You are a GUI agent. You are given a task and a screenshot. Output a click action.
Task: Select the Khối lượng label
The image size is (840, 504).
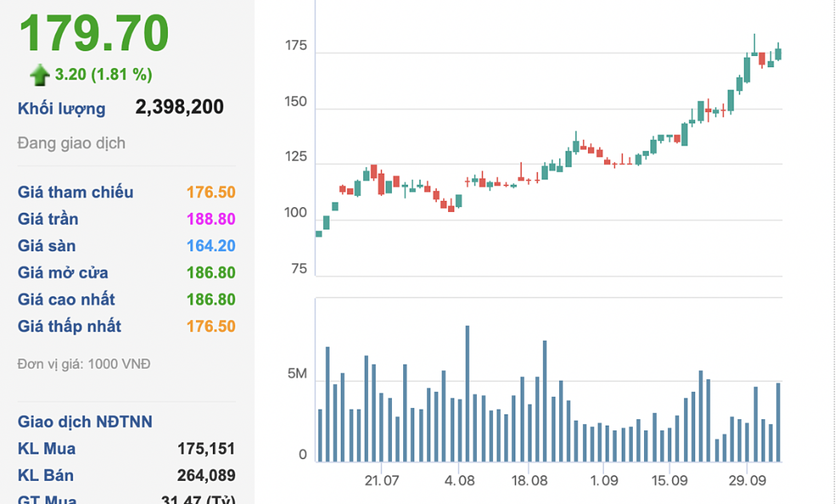[x=62, y=109]
